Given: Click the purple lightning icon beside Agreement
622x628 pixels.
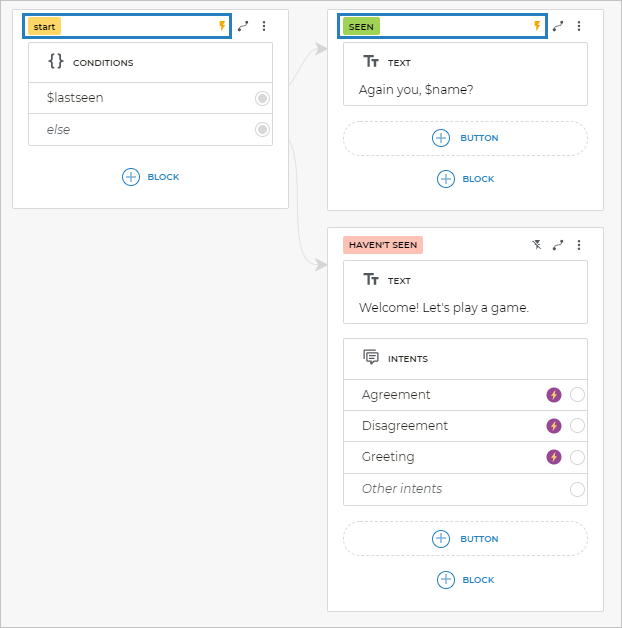Looking at the screenshot, I should pyautogui.click(x=554, y=395).
